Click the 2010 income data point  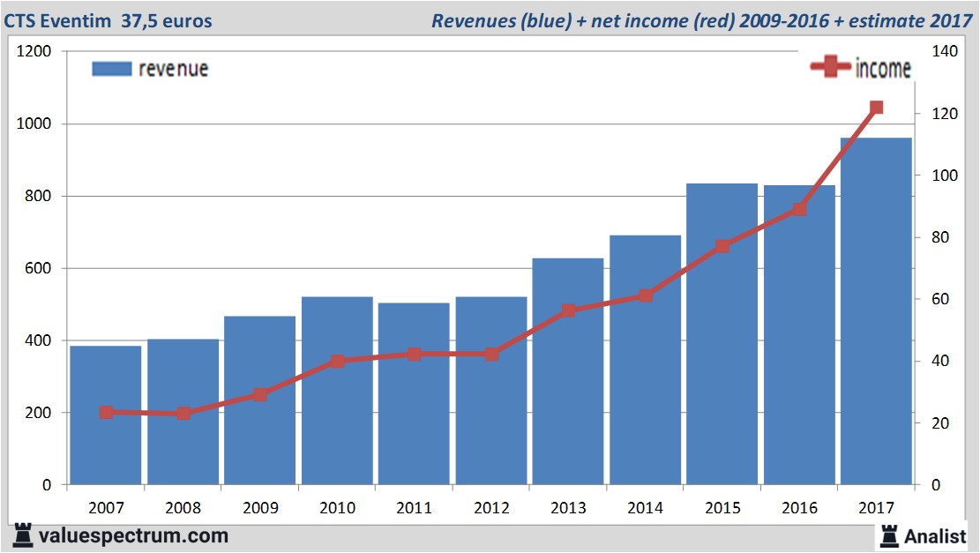[x=338, y=361]
